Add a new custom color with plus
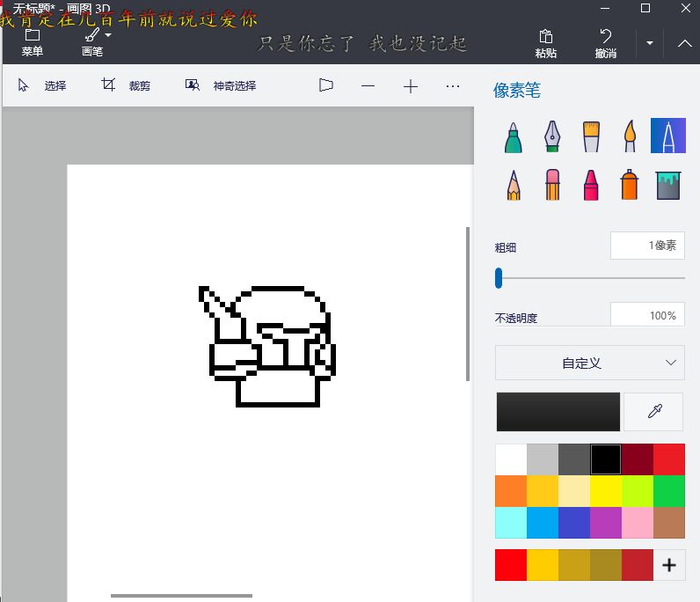 tap(668, 565)
